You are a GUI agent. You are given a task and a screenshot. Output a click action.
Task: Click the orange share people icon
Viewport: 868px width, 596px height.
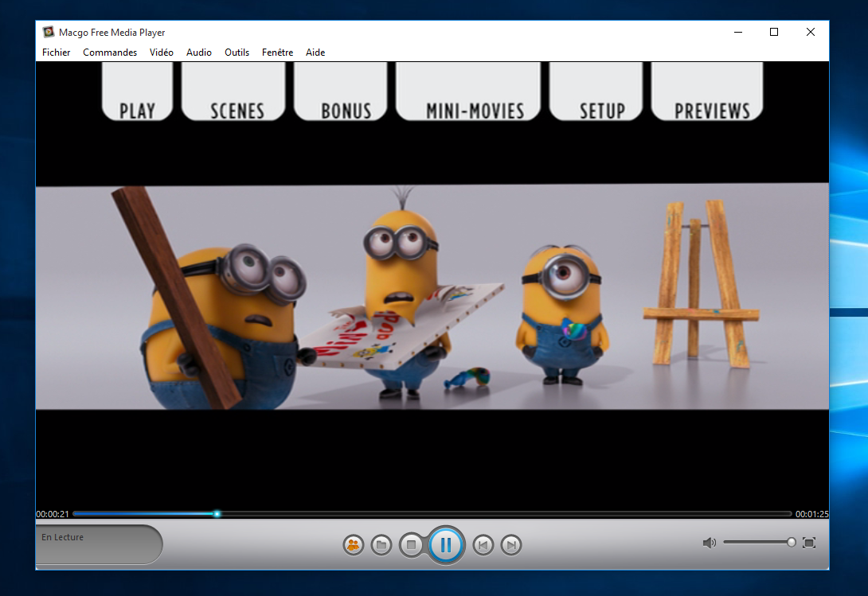(x=354, y=545)
